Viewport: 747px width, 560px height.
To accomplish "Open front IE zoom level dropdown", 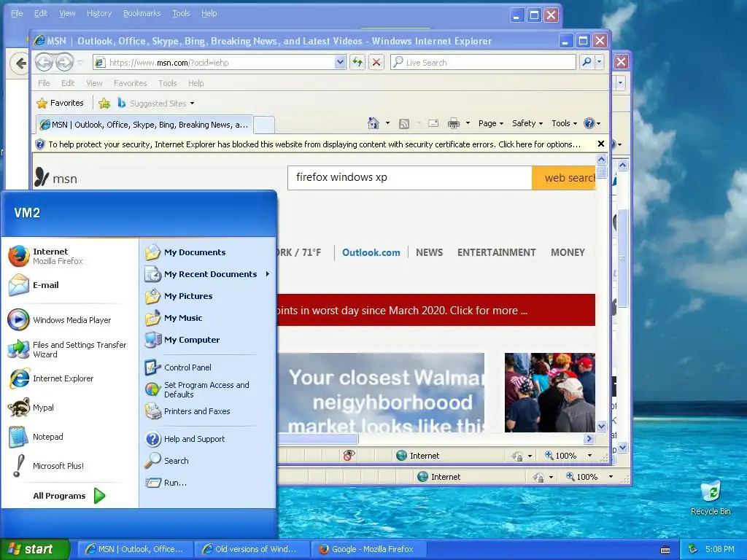I will (589, 456).
